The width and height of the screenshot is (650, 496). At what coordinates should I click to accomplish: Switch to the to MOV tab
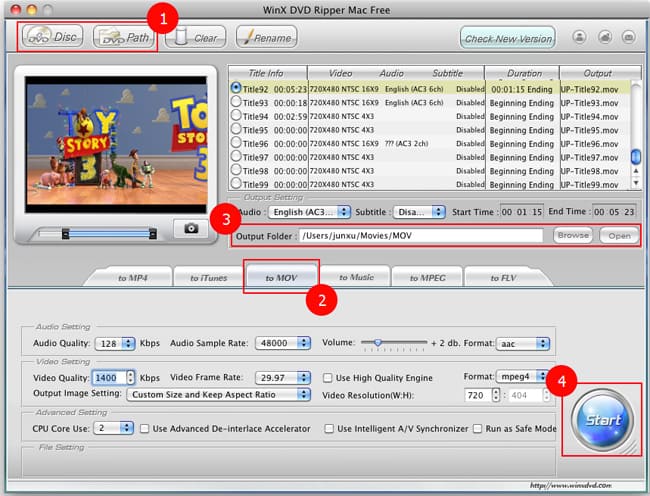point(281,277)
